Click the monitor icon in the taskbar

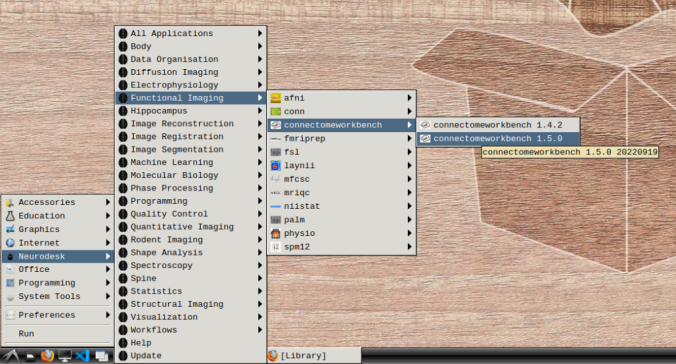click(65, 356)
